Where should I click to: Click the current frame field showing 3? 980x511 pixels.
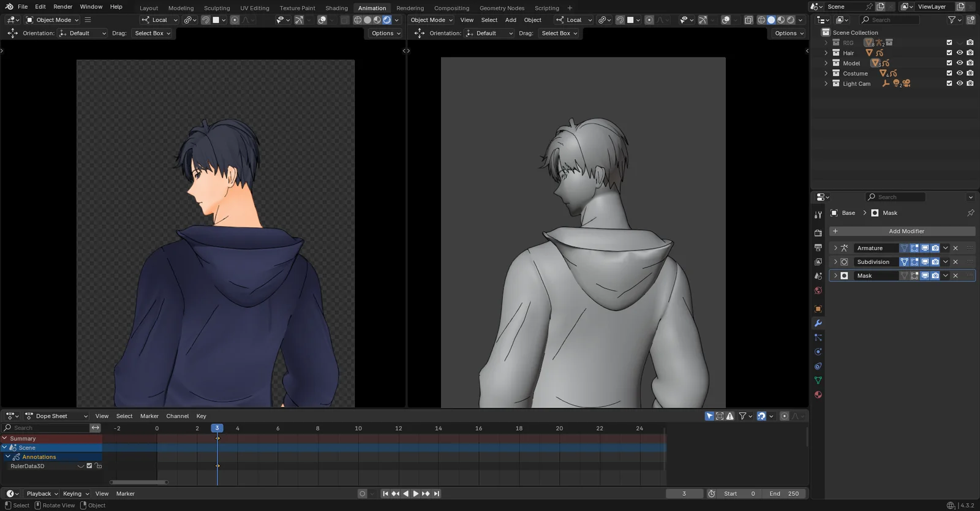(x=684, y=493)
